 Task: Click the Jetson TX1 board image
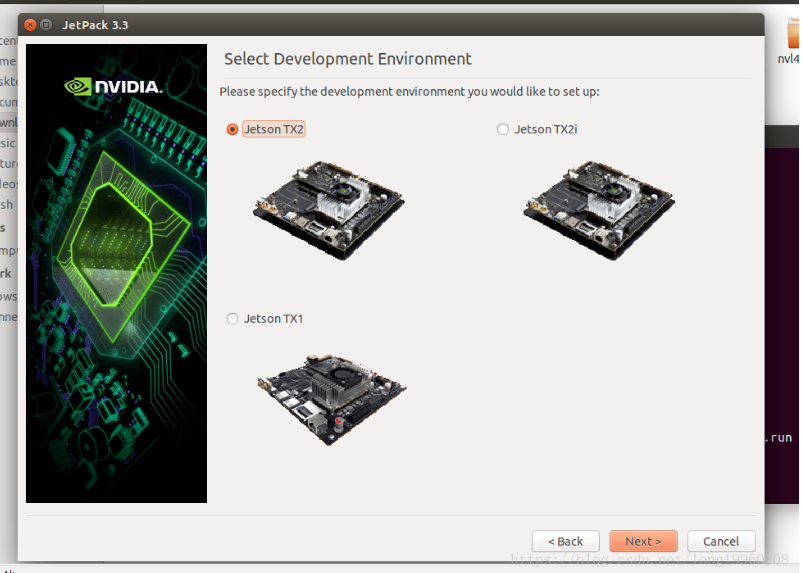(x=332, y=399)
